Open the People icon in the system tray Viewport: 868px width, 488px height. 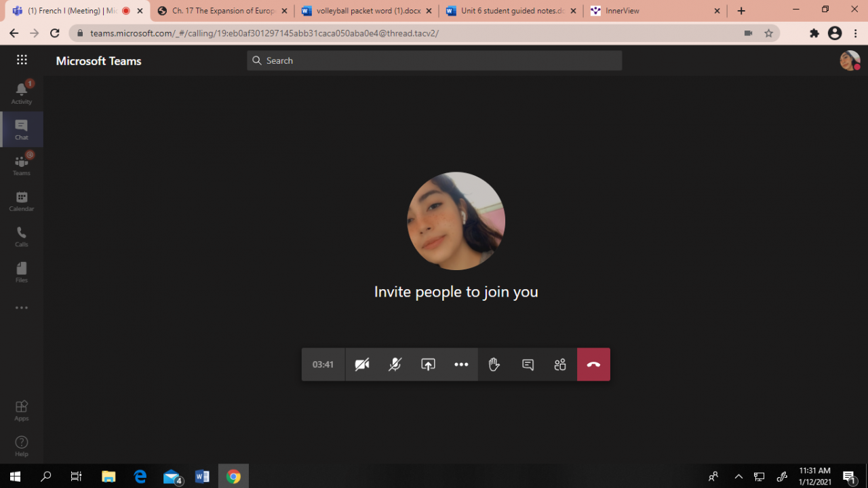tap(713, 476)
